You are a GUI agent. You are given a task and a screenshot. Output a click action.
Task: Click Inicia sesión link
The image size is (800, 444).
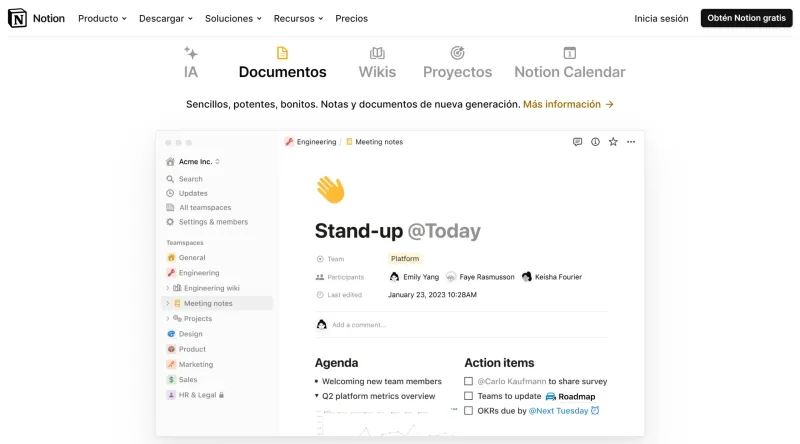click(x=661, y=18)
